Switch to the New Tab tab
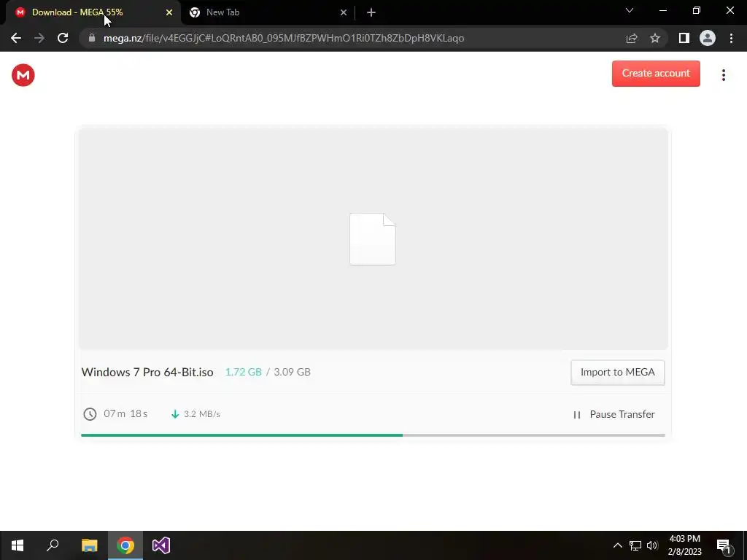 [x=267, y=12]
